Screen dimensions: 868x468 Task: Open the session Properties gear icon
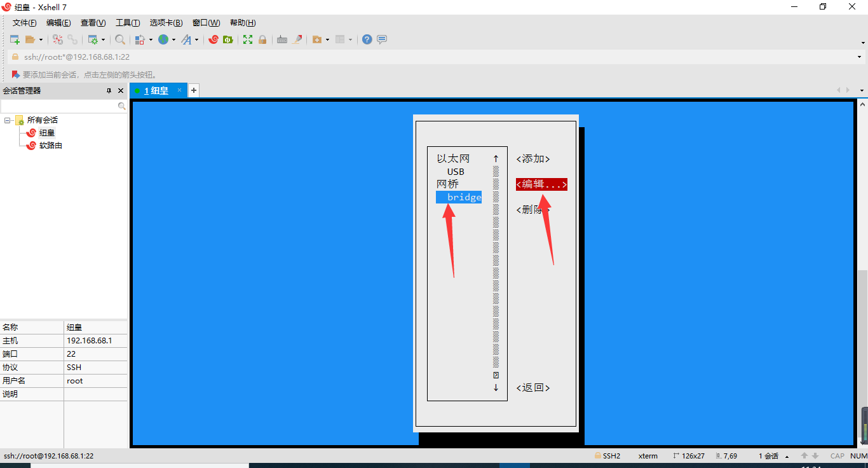tap(93, 39)
